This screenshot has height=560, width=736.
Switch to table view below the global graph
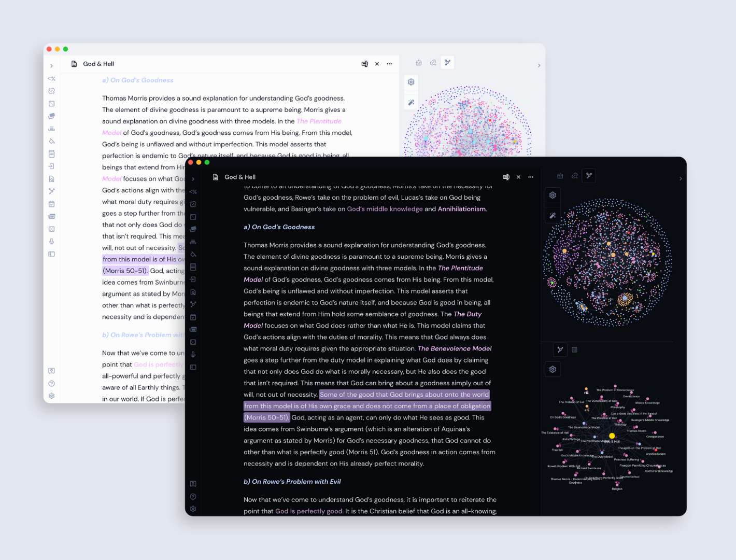(x=574, y=350)
